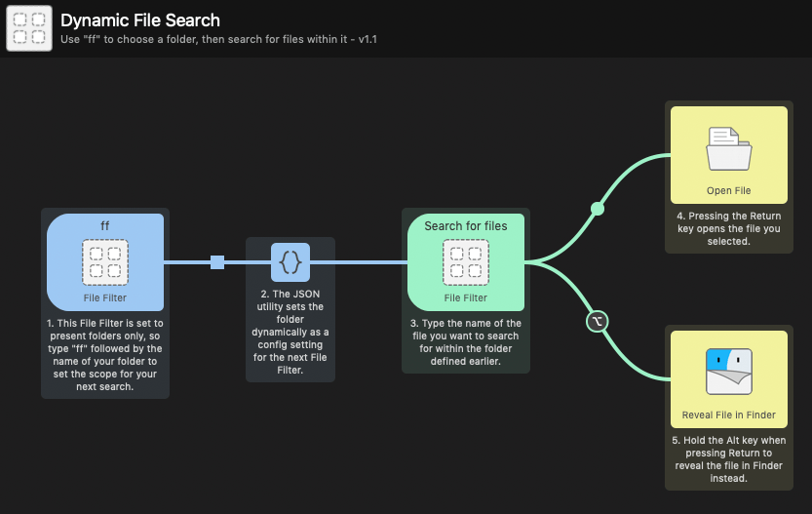Click the Alt modifier symbol on the connection
812x514 pixels.
click(598, 320)
